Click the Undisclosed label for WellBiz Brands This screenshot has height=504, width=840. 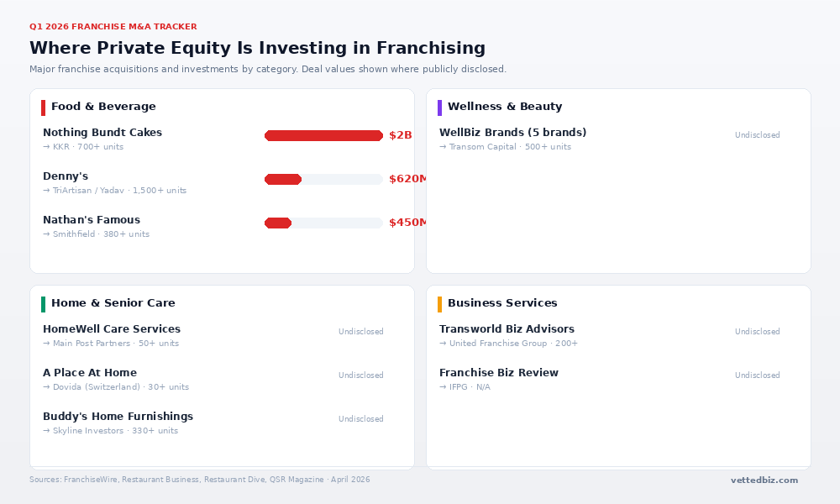point(758,135)
